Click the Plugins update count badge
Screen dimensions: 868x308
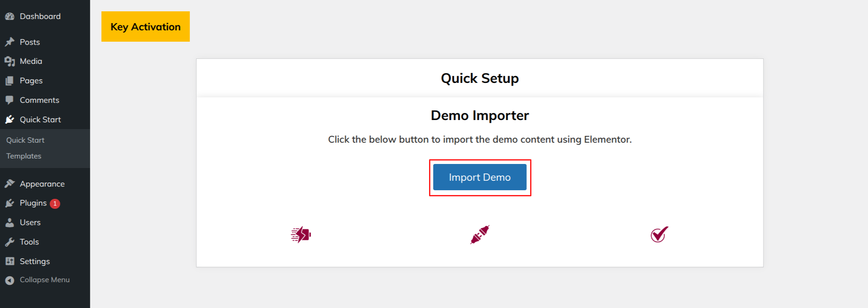pyautogui.click(x=55, y=204)
